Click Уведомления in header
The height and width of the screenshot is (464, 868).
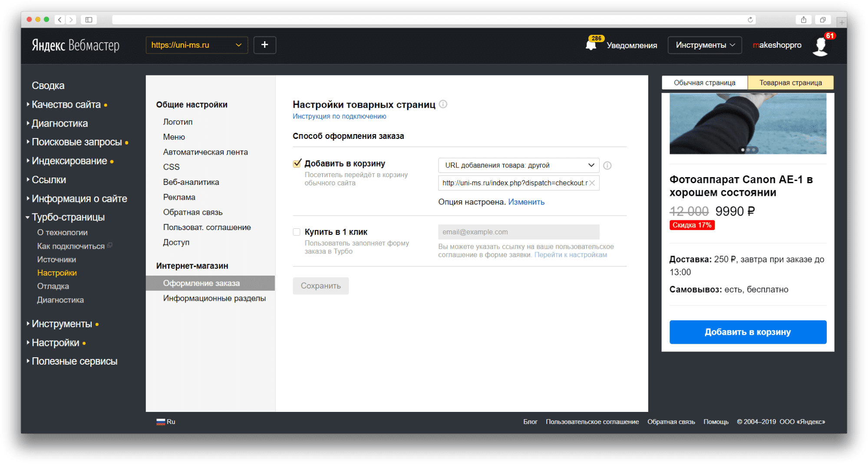(631, 45)
